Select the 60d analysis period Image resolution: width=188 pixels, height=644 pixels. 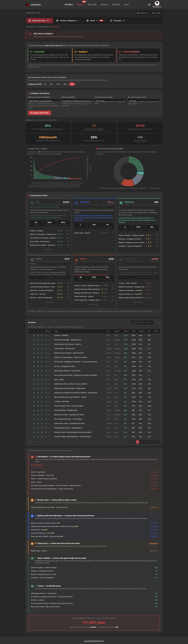(x=65, y=84)
